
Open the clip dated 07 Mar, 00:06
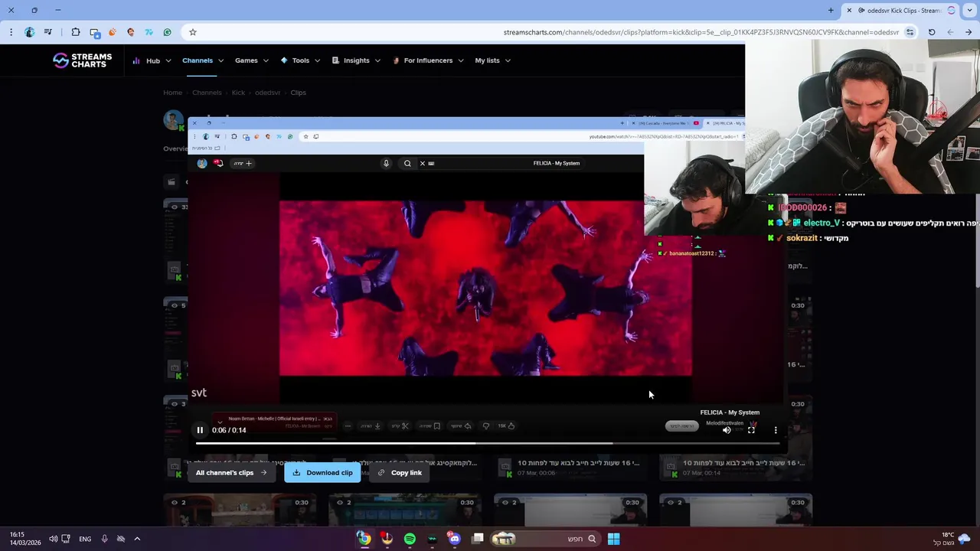[x=570, y=467]
